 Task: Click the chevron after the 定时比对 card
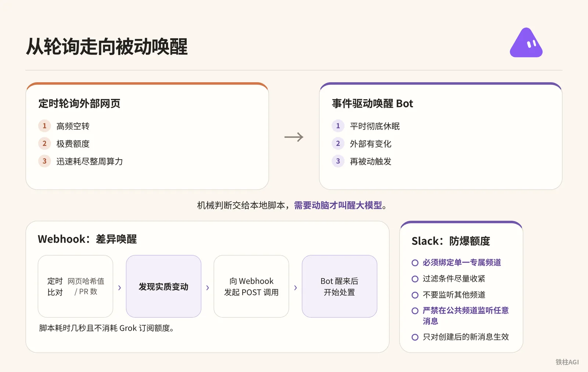119,288
